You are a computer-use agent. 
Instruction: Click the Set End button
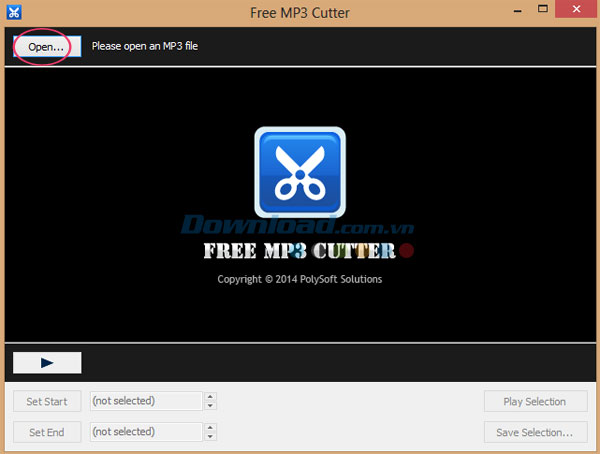(x=47, y=432)
